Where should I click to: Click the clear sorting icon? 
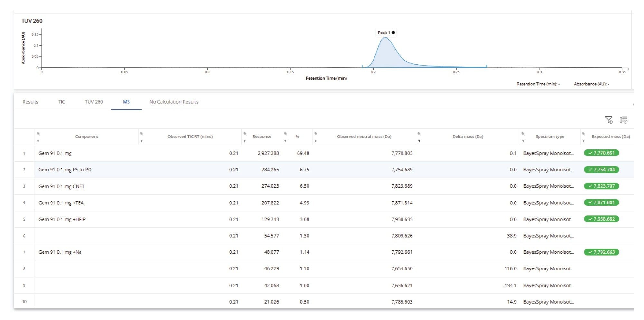pos(623,120)
